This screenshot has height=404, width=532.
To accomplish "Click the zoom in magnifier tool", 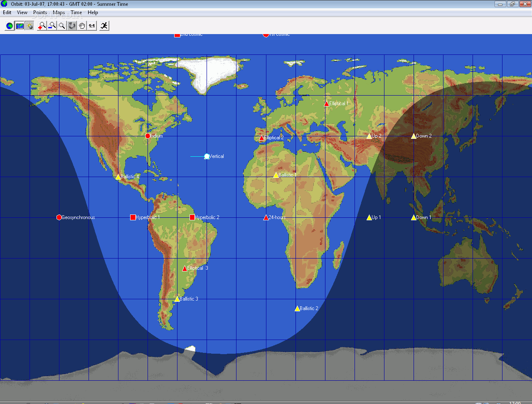I will (x=42, y=26).
